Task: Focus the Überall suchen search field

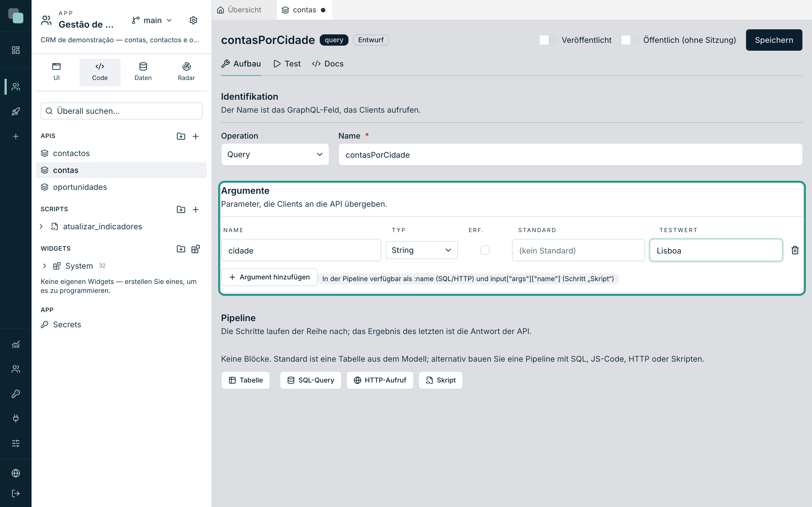Action: (x=122, y=111)
